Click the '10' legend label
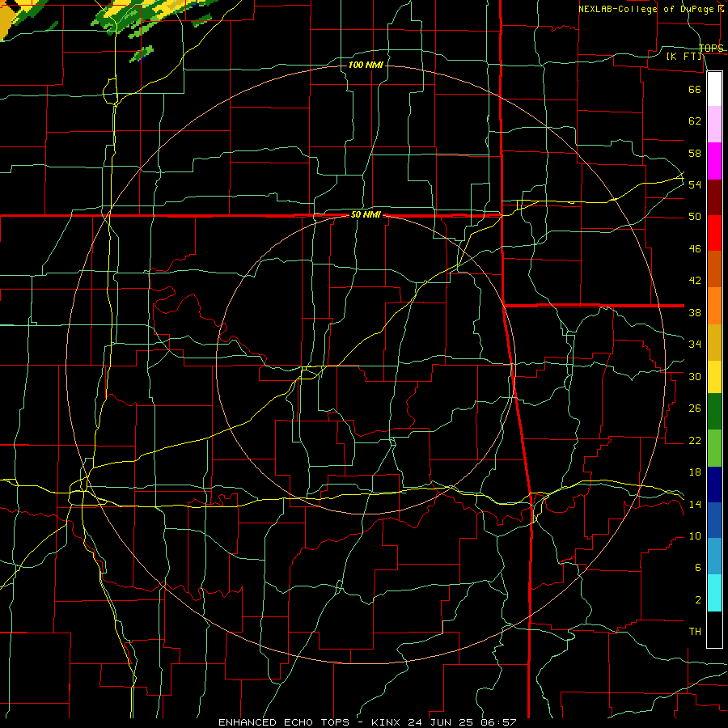Screen dimensions: 728x728 [695, 535]
